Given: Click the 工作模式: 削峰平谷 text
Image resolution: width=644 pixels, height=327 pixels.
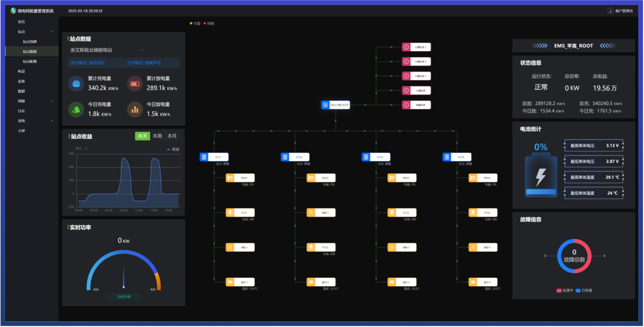Looking at the screenshot, I should (x=143, y=63).
